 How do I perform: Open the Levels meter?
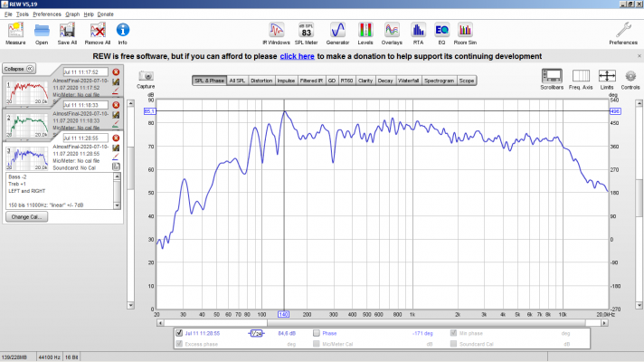[x=365, y=33]
